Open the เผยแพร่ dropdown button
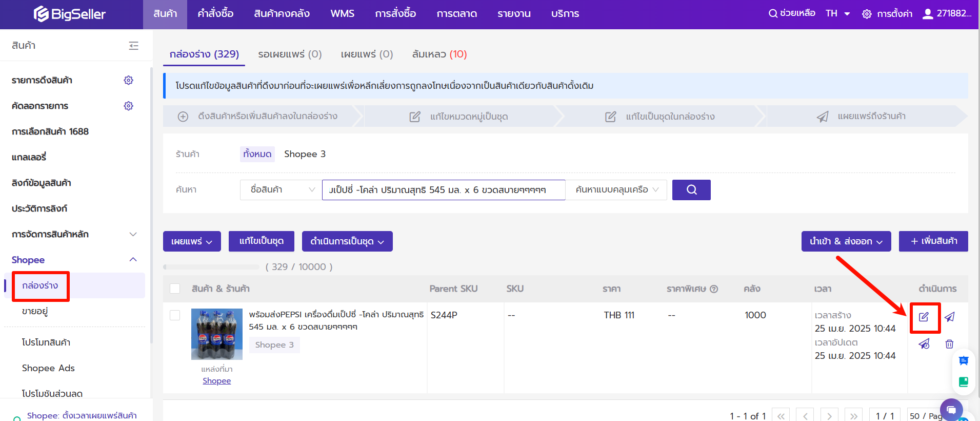This screenshot has height=421, width=980. point(192,241)
